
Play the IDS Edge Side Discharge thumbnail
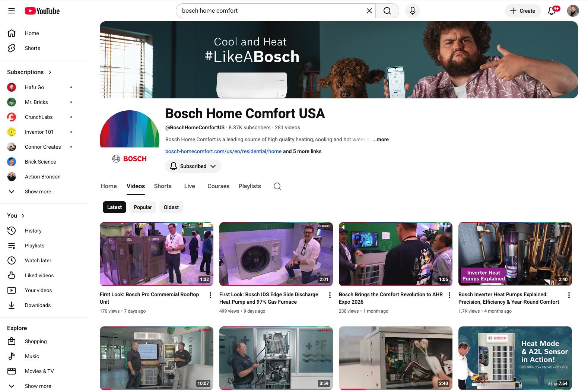(276, 254)
